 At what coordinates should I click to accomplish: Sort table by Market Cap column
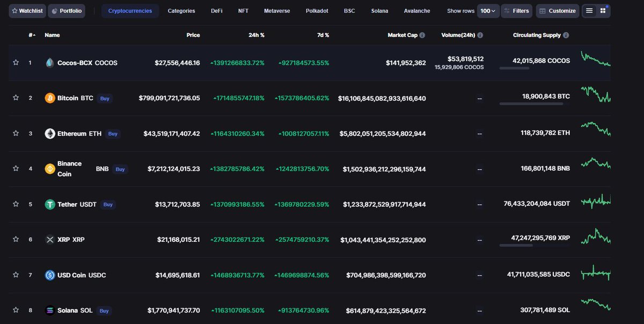(402, 35)
